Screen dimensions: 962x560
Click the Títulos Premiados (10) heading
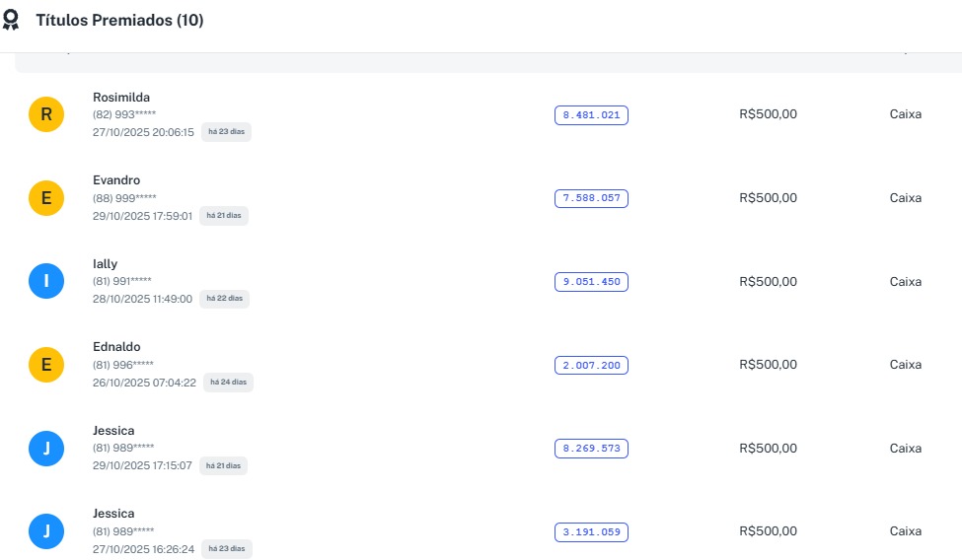119,21
